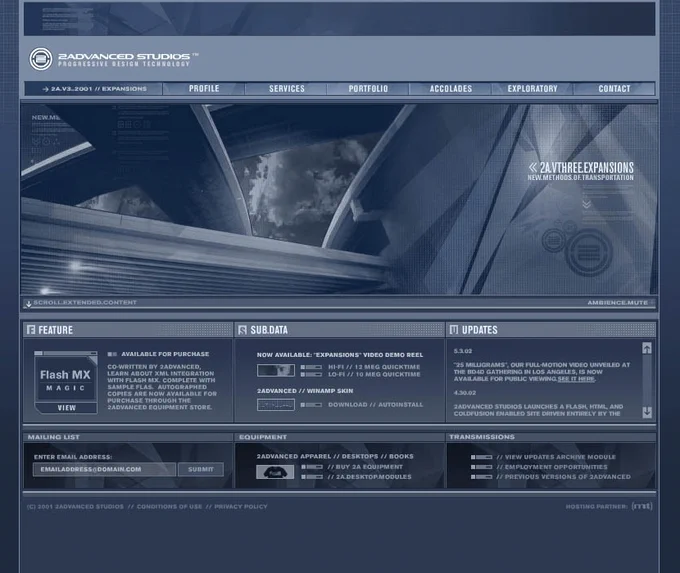Image resolution: width=680 pixels, height=573 pixels.
Task: Open the Contact menu item
Action: pos(614,88)
